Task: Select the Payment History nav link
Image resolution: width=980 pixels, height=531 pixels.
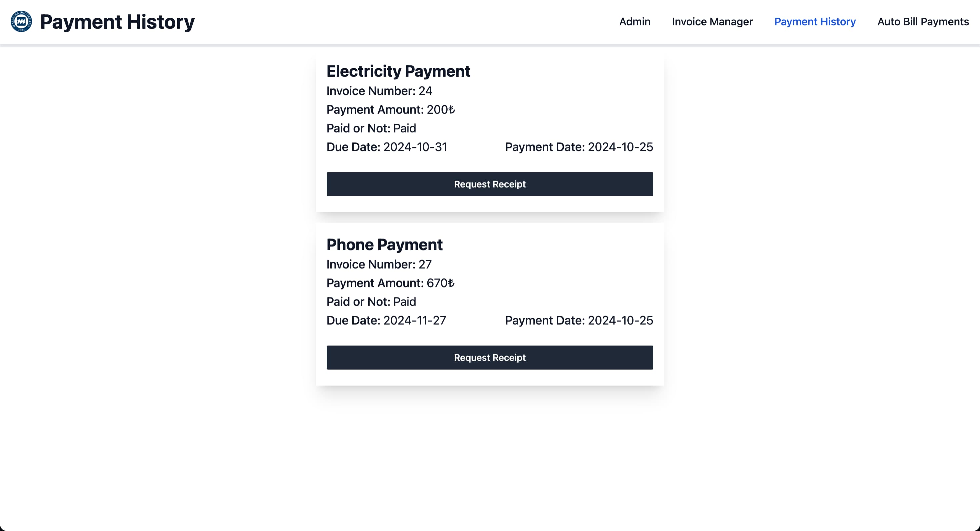Action: tap(815, 22)
